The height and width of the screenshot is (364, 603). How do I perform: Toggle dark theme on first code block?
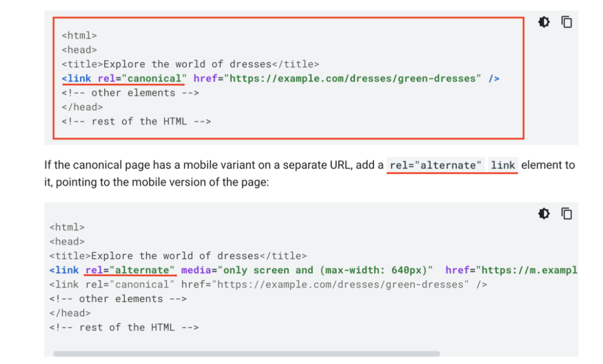pyautogui.click(x=544, y=22)
